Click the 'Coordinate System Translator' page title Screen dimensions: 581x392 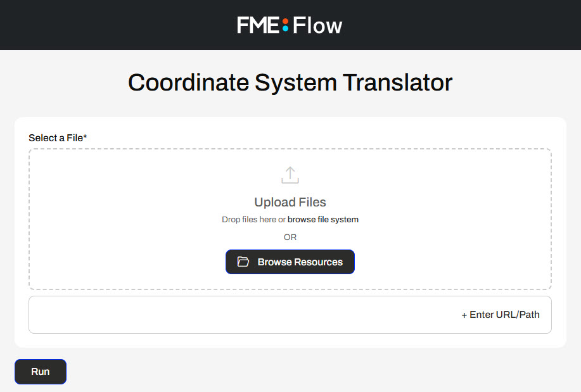pos(290,83)
